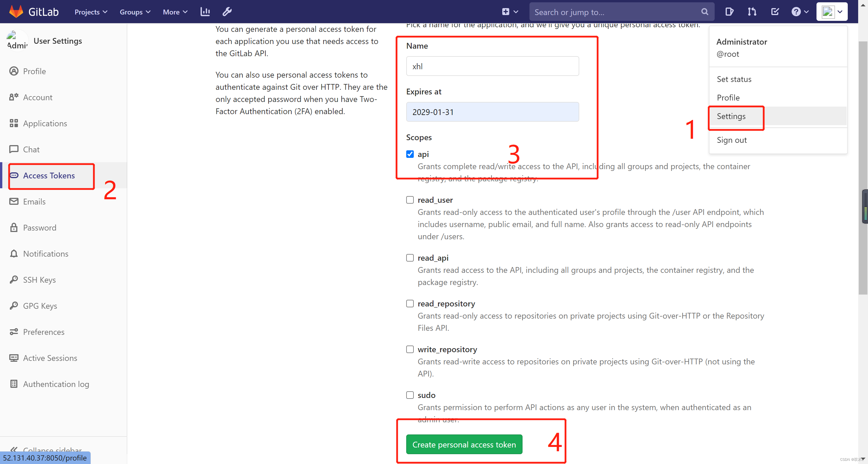Choose Sign out from user menu

point(731,140)
